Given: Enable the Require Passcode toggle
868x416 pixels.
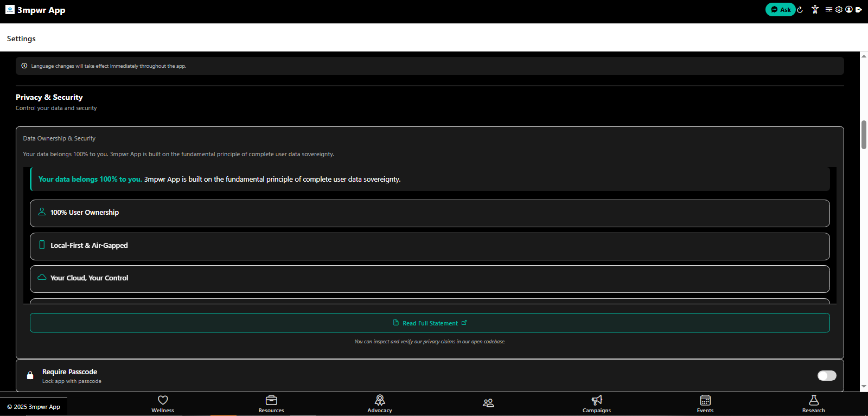Looking at the screenshot, I should (827, 376).
